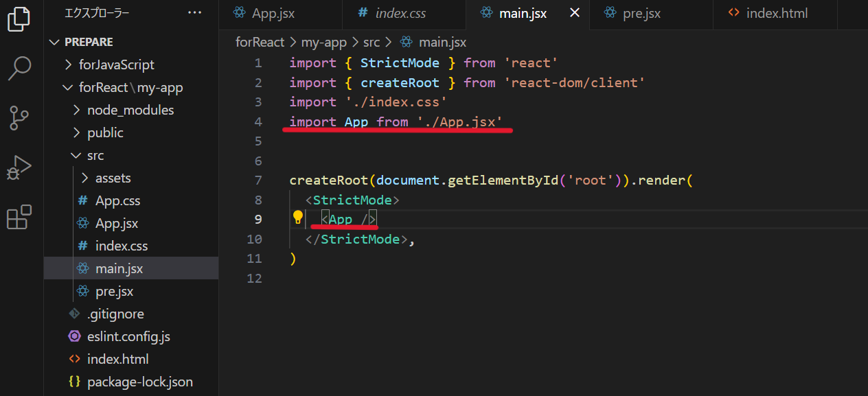The width and height of the screenshot is (868, 396).
Task: Open the Source Control activity icon
Action: pyautogui.click(x=19, y=118)
